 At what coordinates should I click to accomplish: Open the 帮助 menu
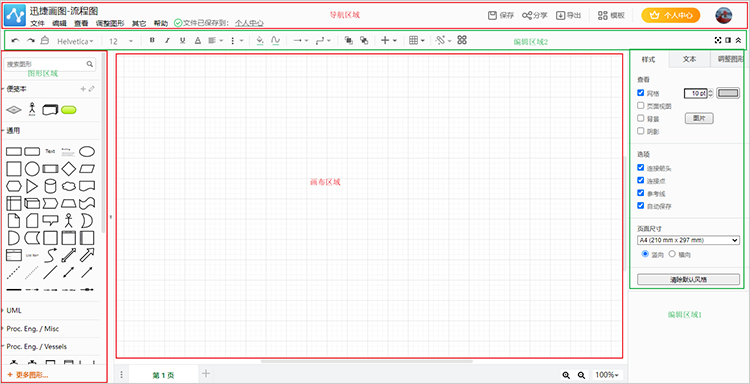161,23
